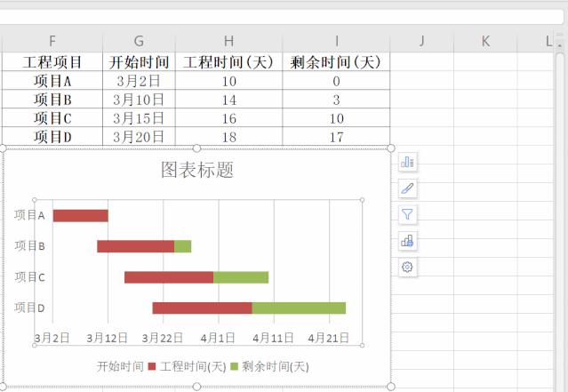568x392 pixels.
Task: Click chart category label 项目A
Action: 29,215
